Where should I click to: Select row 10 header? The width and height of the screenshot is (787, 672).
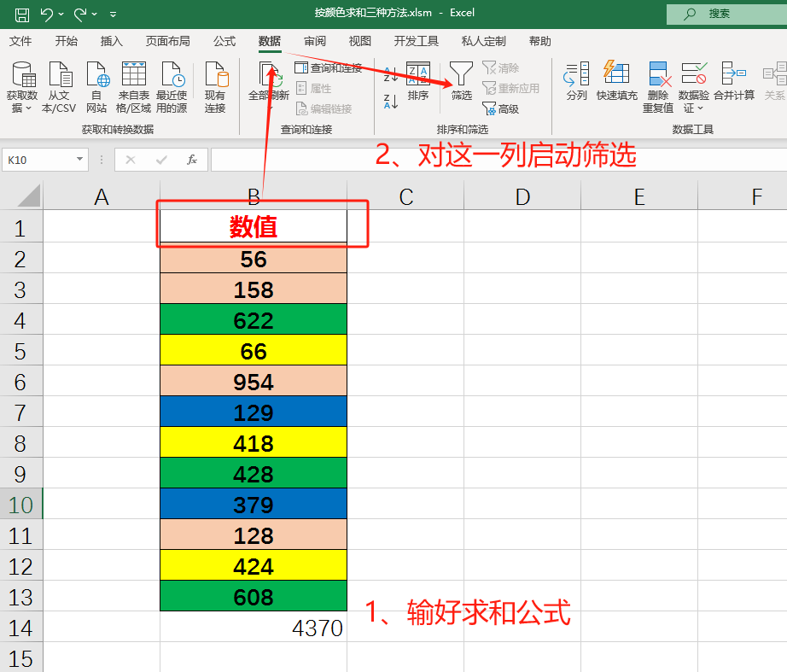coord(21,505)
